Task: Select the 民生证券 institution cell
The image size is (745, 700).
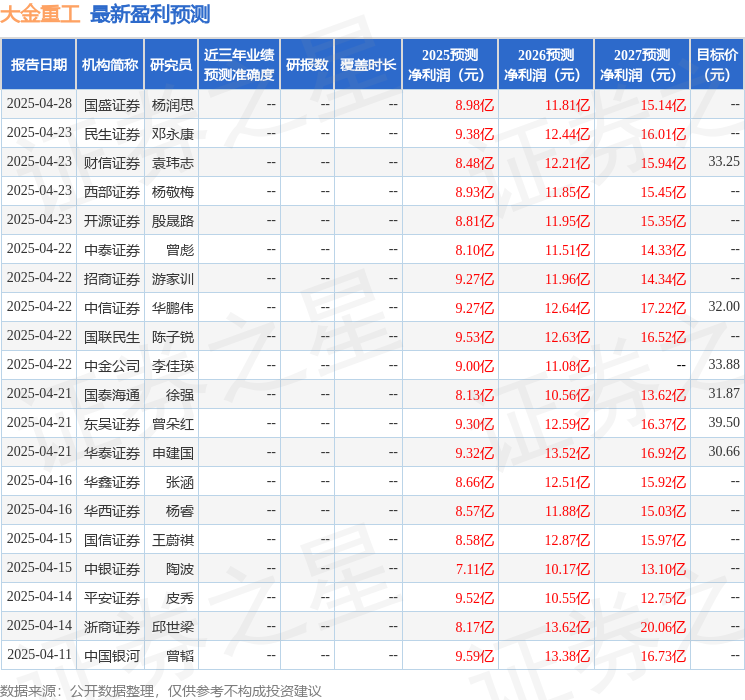Action: (x=112, y=134)
